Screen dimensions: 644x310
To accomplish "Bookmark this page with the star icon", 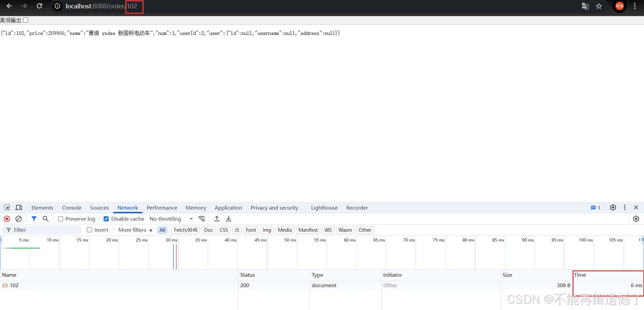I will click(599, 6).
